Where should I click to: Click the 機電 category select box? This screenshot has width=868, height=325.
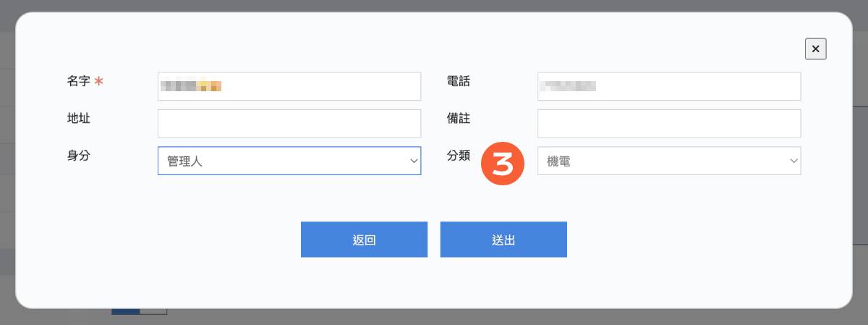coord(669,161)
